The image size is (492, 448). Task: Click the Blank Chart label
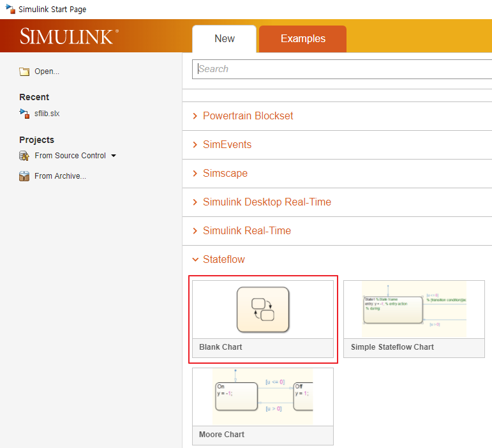click(221, 347)
